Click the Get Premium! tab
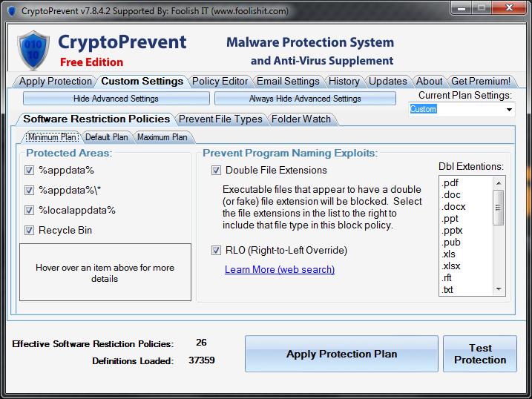 coord(481,82)
